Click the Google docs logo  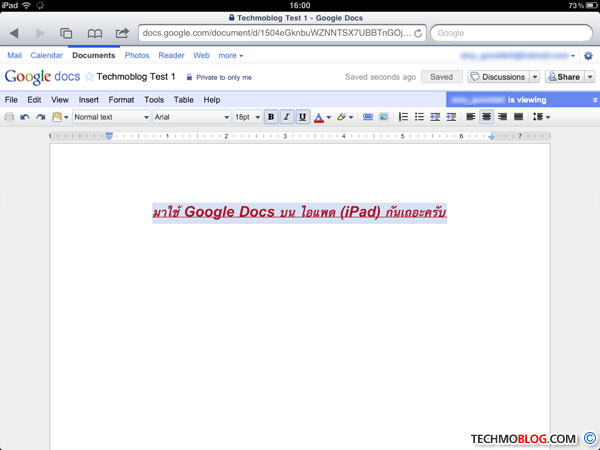[x=42, y=77]
